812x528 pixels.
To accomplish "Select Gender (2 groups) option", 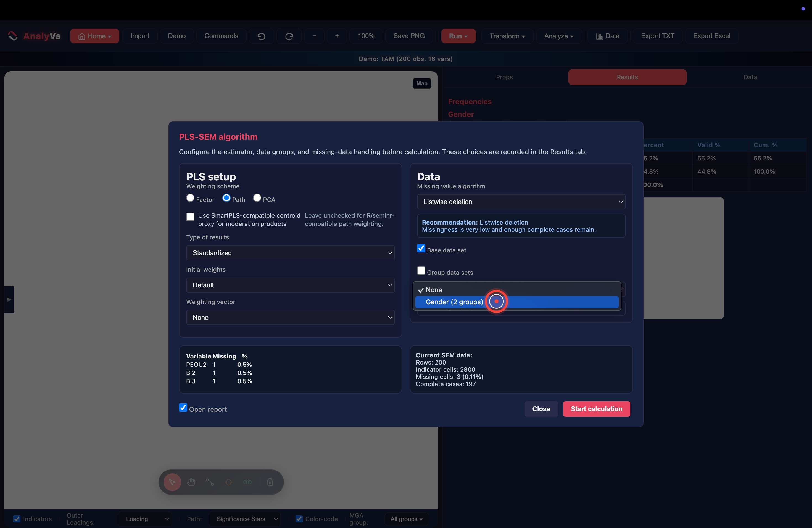I will click(516, 302).
